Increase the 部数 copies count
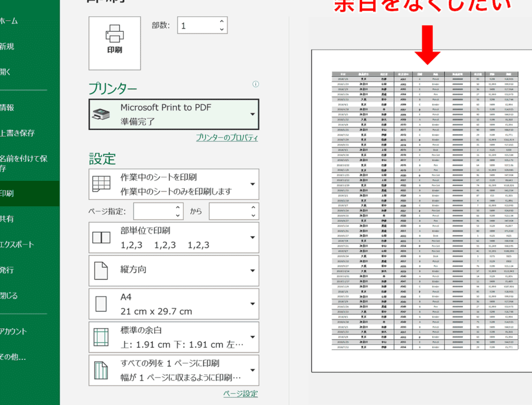This screenshot has height=405, width=532. pyautogui.click(x=222, y=21)
